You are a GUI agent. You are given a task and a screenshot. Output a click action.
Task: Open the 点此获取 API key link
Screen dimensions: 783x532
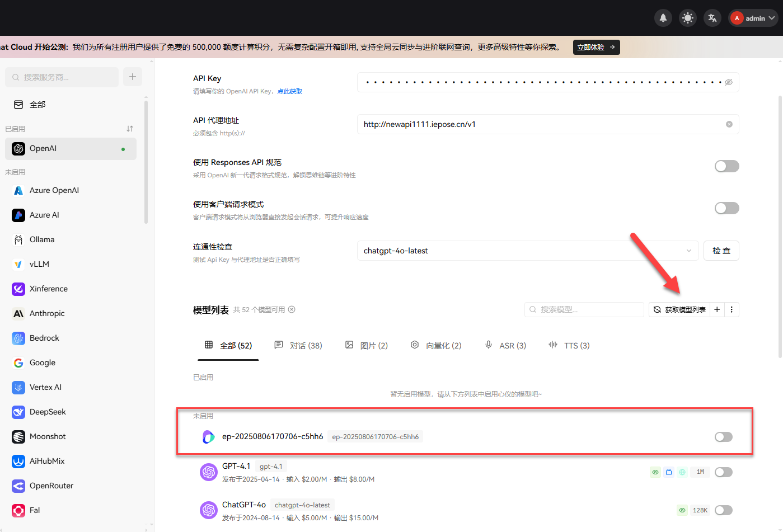[x=289, y=91]
